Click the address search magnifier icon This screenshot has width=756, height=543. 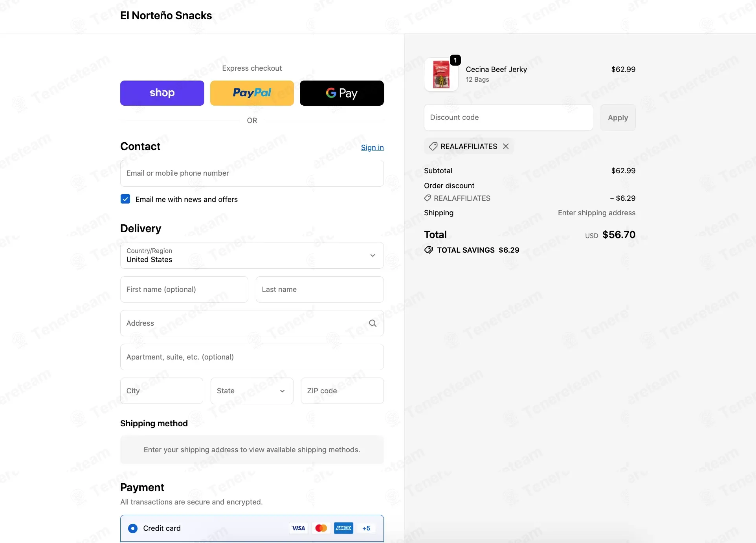[372, 323]
